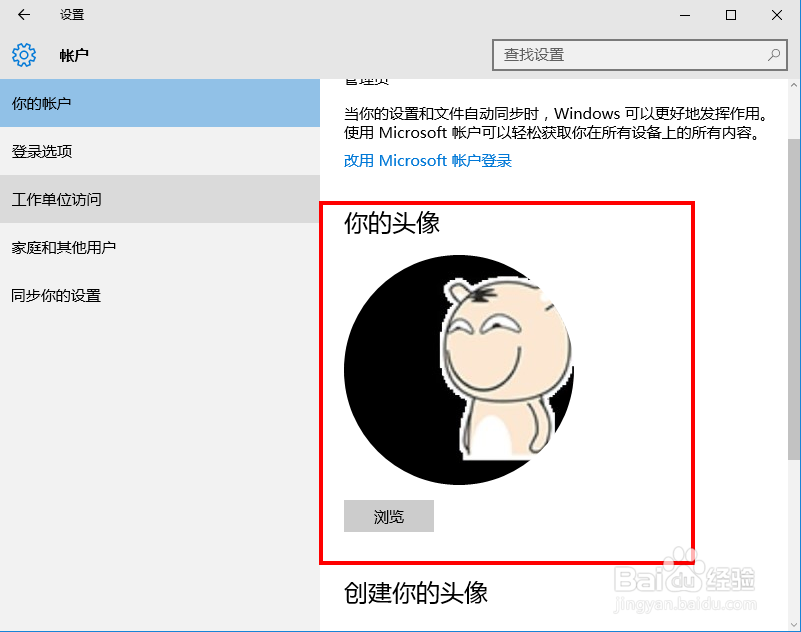Click the 你的头像 heading
This screenshot has width=801, height=632.
[392, 223]
